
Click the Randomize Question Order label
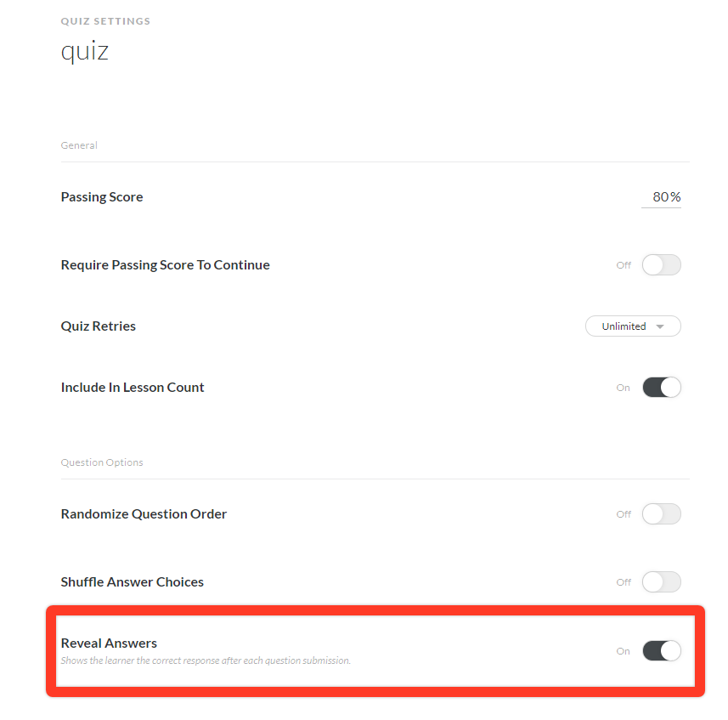(144, 514)
